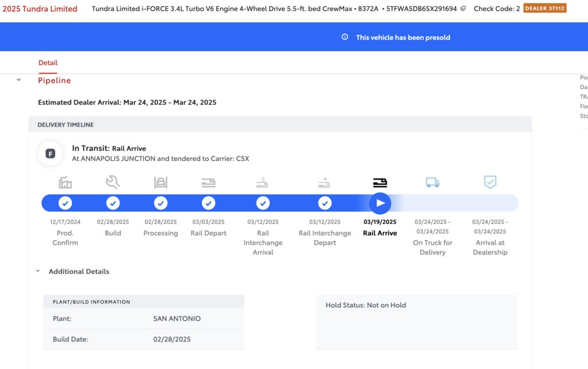Click the Pipeline section heading
The width and height of the screenshot is (588, 369).
pyautogui.click(x=55, y=81)
